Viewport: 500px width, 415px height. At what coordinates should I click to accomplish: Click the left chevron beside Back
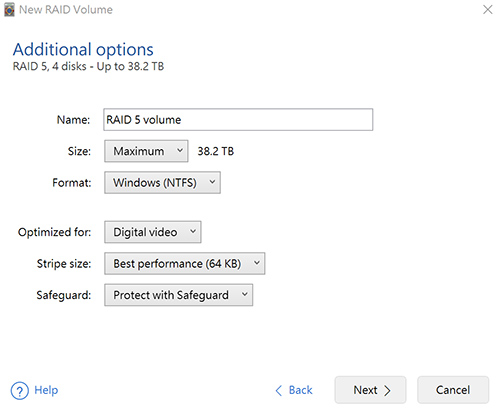click(x=279, y=391)
